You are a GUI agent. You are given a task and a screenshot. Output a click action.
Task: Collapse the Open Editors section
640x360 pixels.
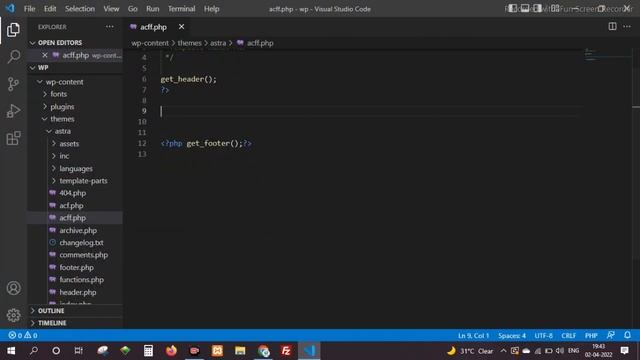[33, 43]
